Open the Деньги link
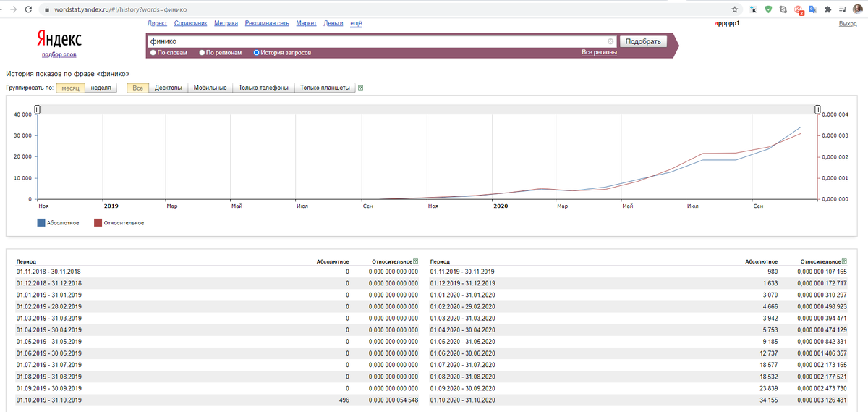This screenshot has height=412, width=868. [333, 23]
